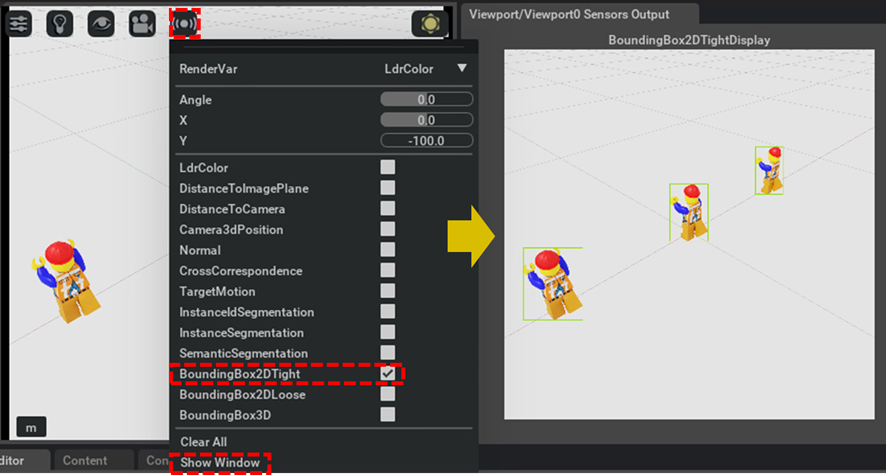886x475 pixels.
Task: Enable the InstanceSegmentation checkbox
Action: (x=388, y=332)
